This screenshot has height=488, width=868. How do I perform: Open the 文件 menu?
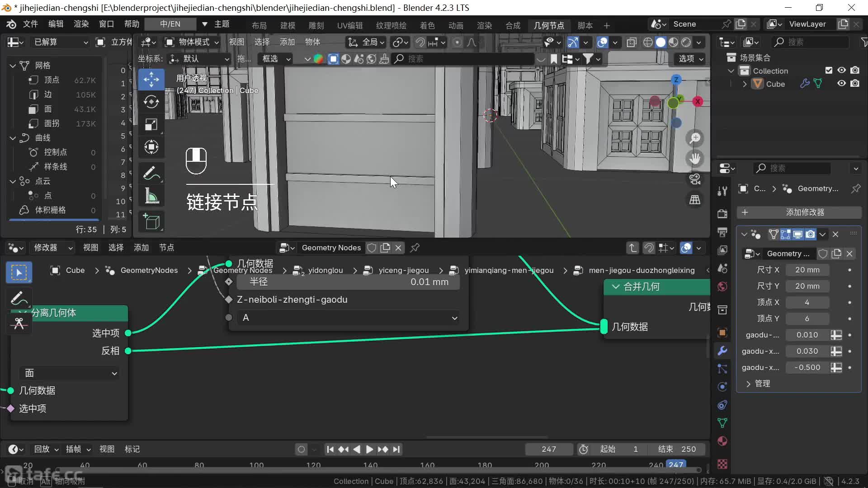pos(30,24)
